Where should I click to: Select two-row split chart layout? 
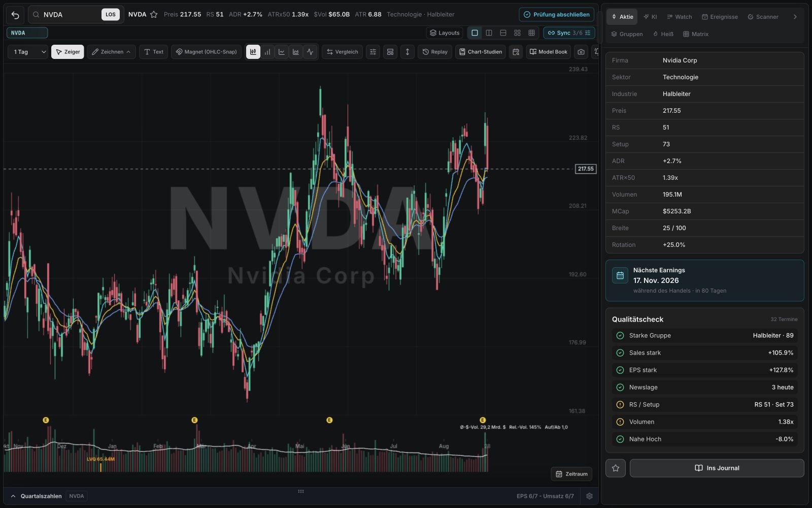click(503, 33)
